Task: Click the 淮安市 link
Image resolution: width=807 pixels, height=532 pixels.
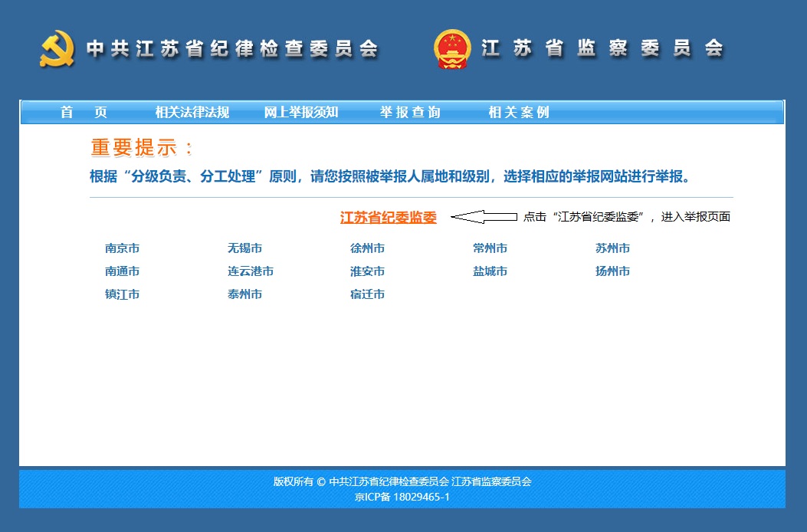Action: coord(367,271)
